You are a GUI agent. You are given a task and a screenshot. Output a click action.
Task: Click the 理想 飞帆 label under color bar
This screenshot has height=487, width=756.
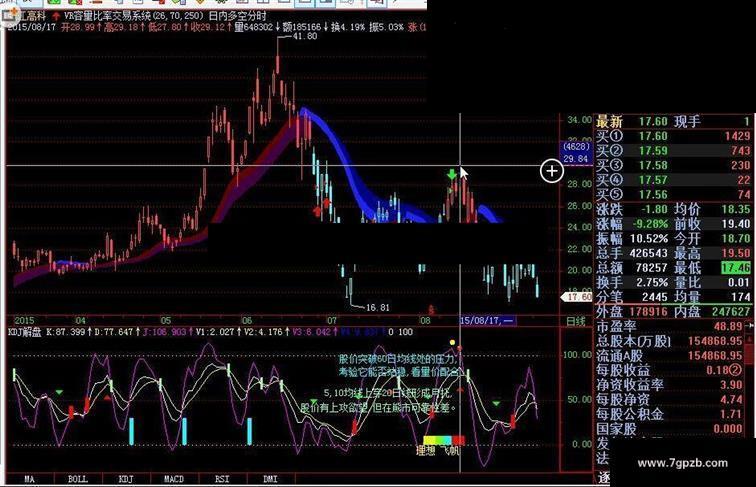438,451
